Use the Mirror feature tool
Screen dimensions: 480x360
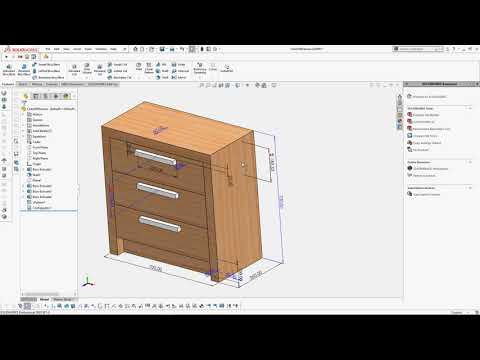click(179, 77)
